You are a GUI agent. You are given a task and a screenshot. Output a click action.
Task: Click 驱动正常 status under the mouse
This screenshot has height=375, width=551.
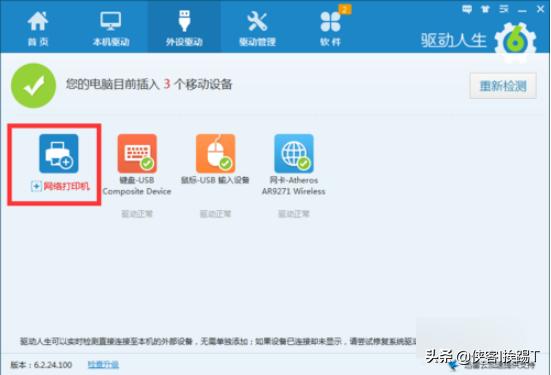215,214
